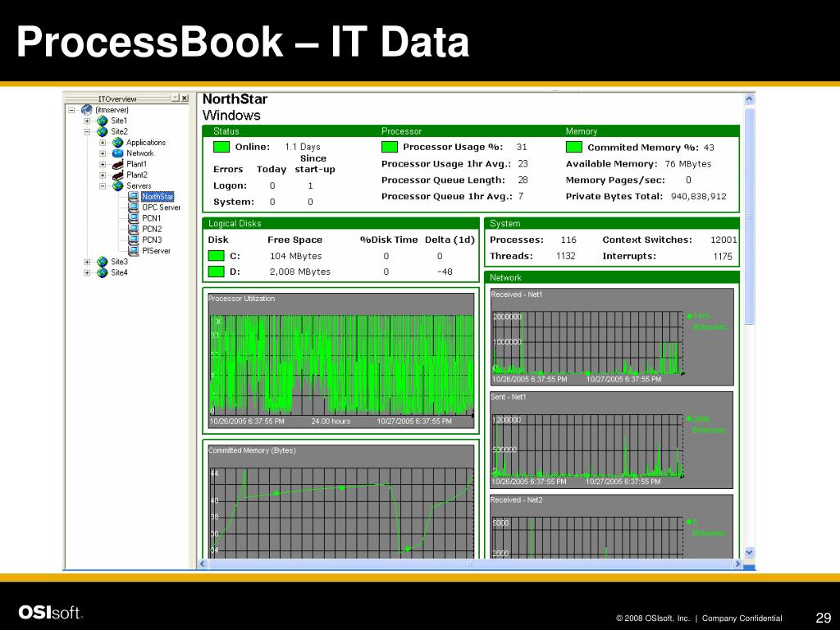Expand the Plant2 tree node
Image resolution: width=840 pixels, height=630 pixels.
pos(103,175)
